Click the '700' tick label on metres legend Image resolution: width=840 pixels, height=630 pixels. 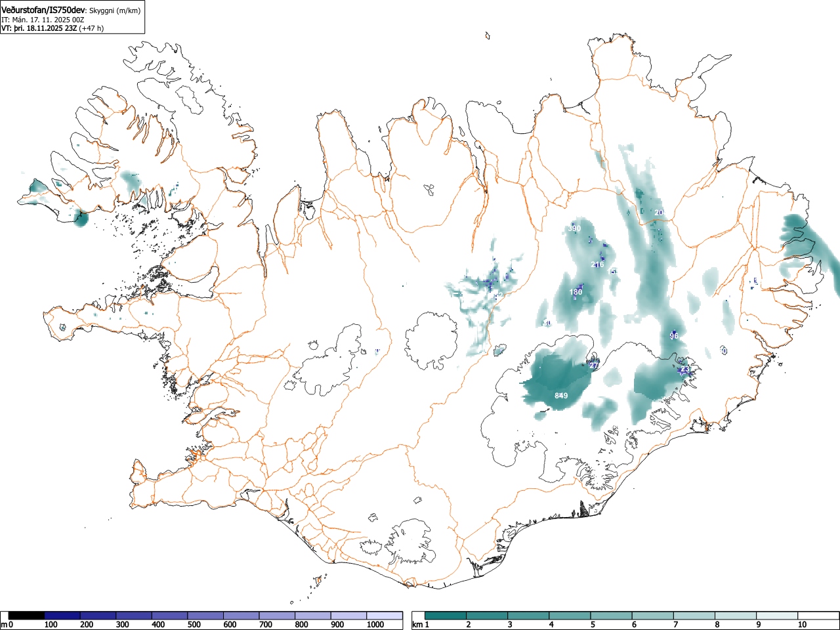pos(266,625)
